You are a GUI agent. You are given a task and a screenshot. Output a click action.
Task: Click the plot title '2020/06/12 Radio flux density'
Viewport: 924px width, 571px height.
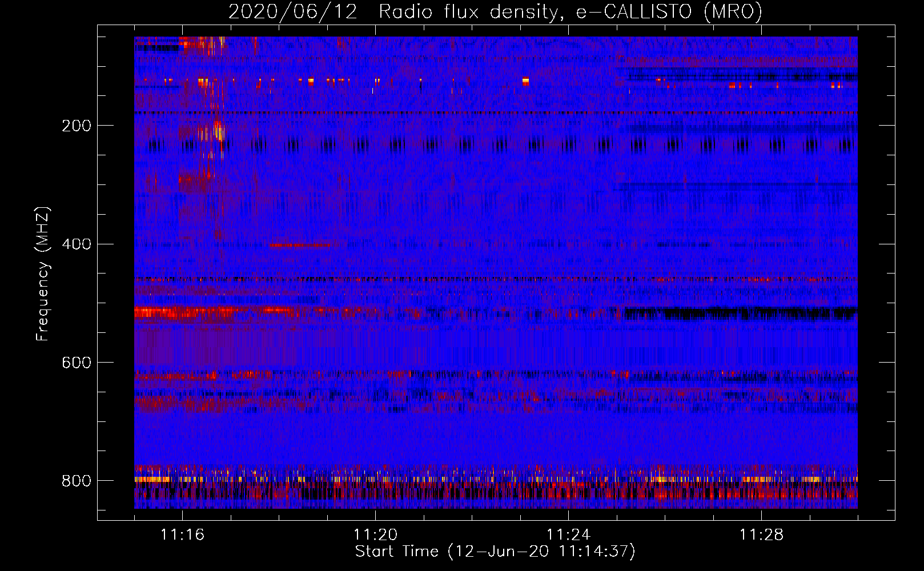(495, 11)
